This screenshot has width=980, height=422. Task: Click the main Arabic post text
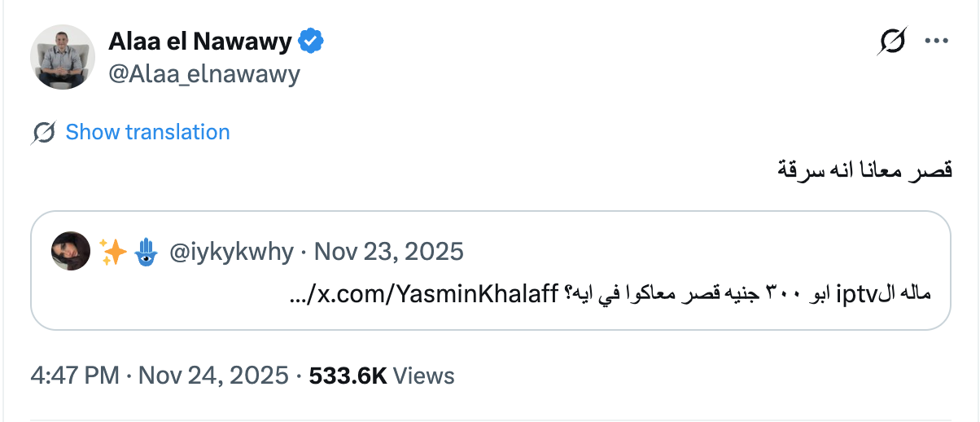[x=865, y=172]
